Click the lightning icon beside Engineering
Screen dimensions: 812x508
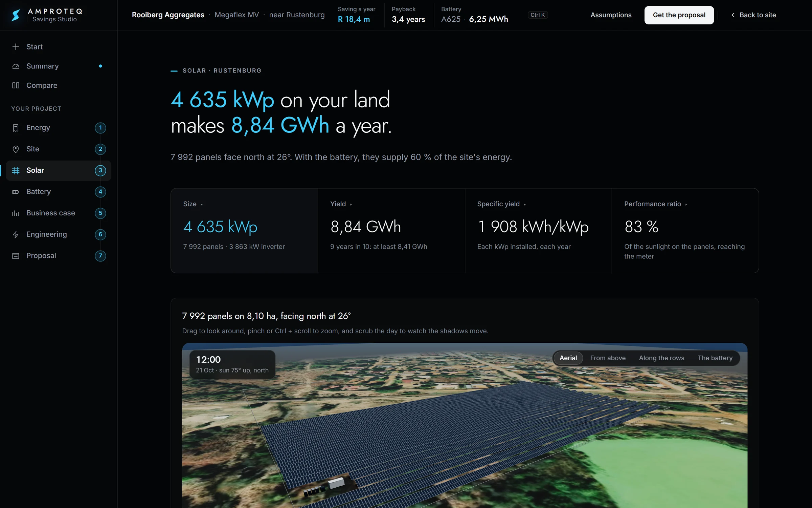pos(16,234)
